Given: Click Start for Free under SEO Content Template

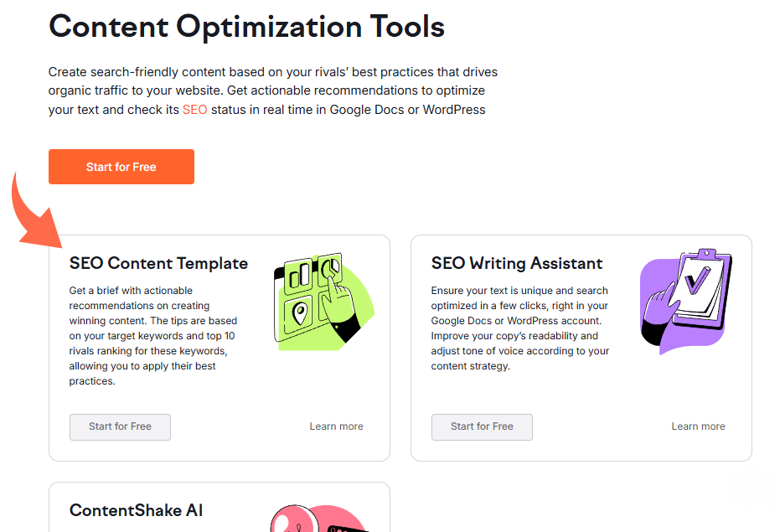Looking at the screenshot, I should click(x=120, y=427).
